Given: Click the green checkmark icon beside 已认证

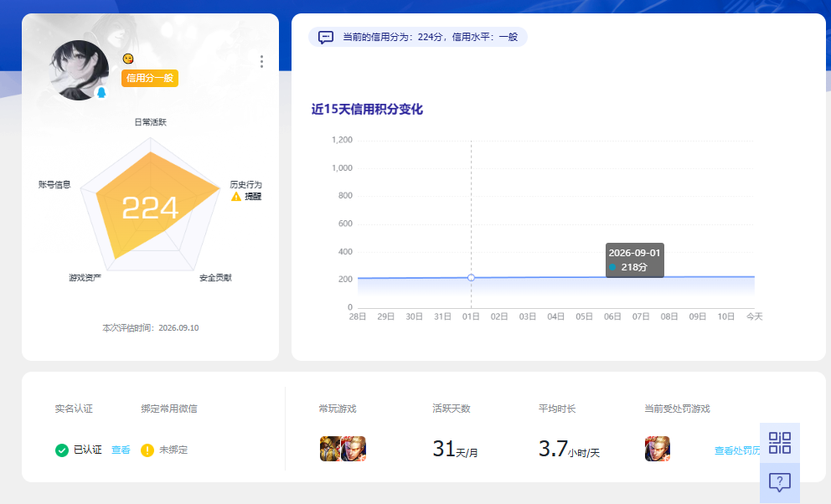Looking at the screenshot, I should pyautogui.click(x=62, y=450).
